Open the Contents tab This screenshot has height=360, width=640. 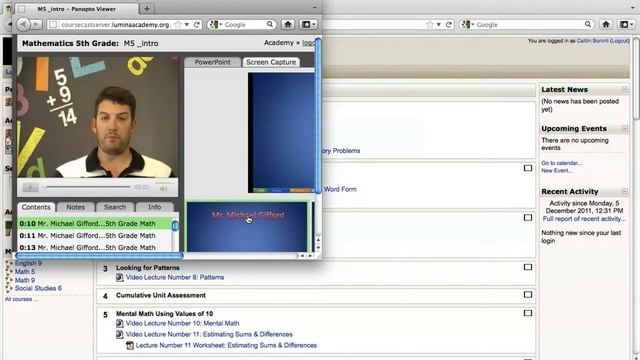click(x=36, y=207)
